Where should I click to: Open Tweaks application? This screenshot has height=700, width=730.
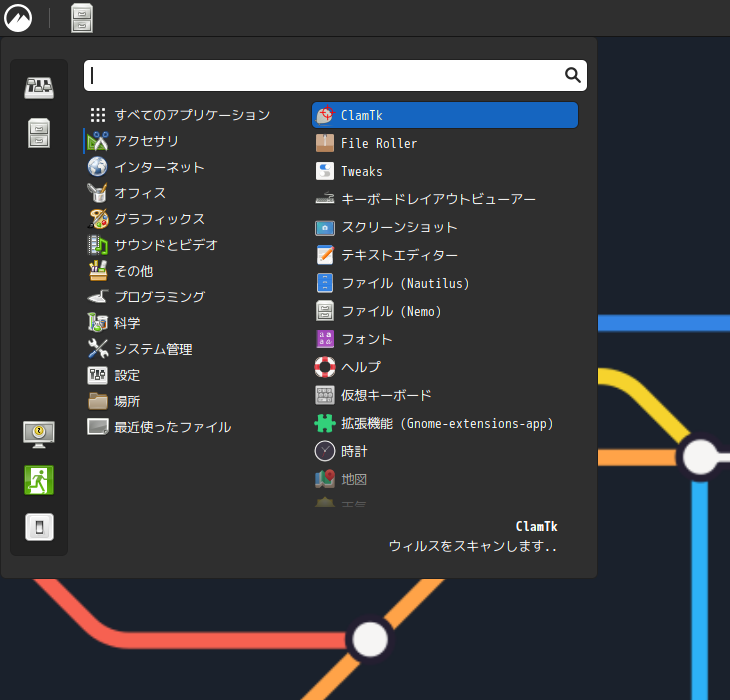[x=445, y=171]
